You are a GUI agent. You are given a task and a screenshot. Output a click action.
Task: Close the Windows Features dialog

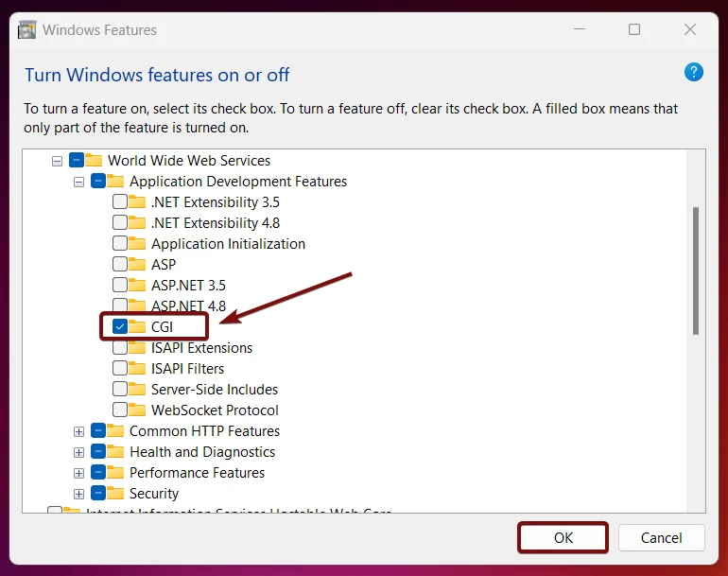[690, 29]
